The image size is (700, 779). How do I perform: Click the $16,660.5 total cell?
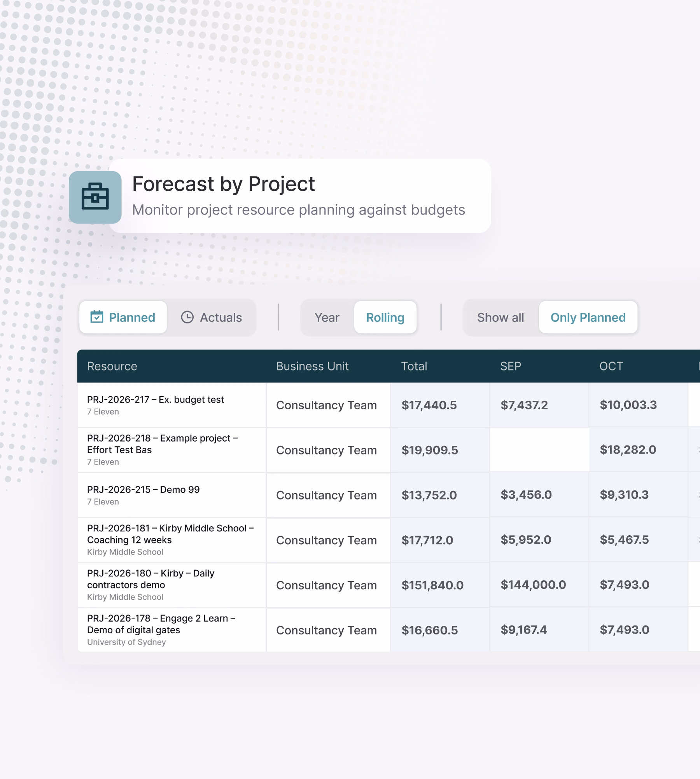(x=440, y=630)
